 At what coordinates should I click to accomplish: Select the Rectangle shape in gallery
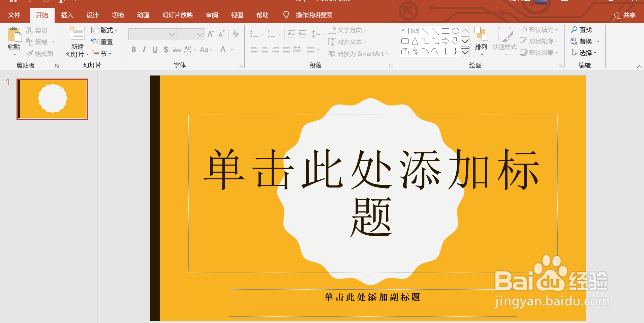[446, 31]
